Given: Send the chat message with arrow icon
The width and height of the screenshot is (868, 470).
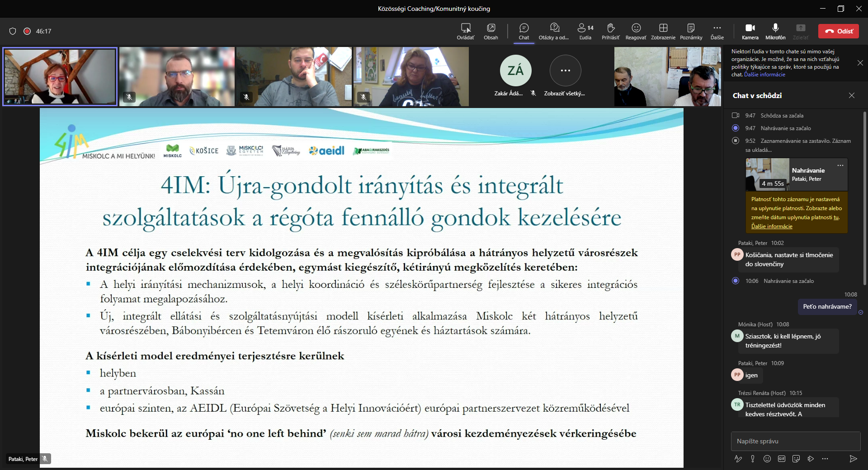Looking at the screenshot, I should (854, 459).
